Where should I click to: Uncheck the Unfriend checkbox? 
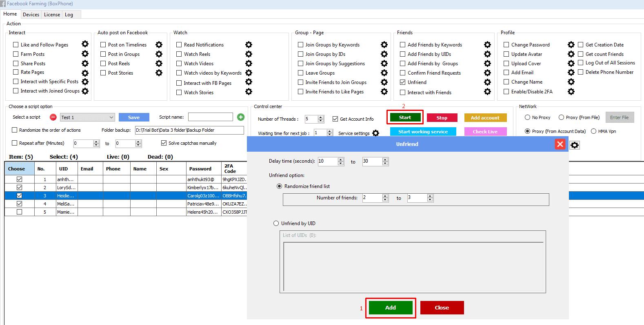pyautogui.click(x=402, y=82)
